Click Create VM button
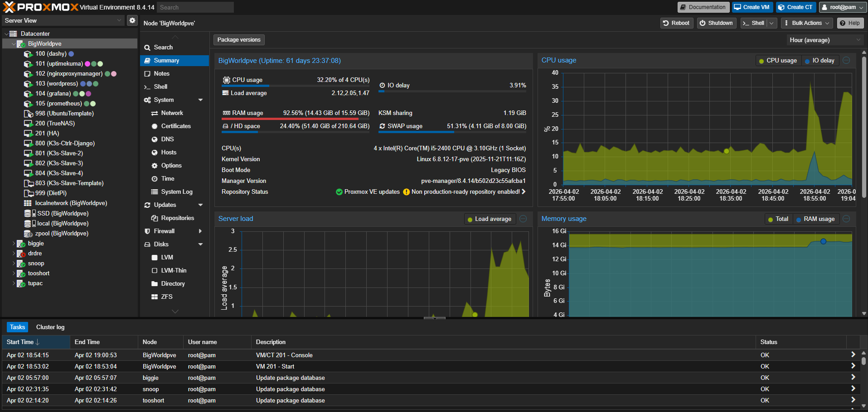 coord(752,7)
